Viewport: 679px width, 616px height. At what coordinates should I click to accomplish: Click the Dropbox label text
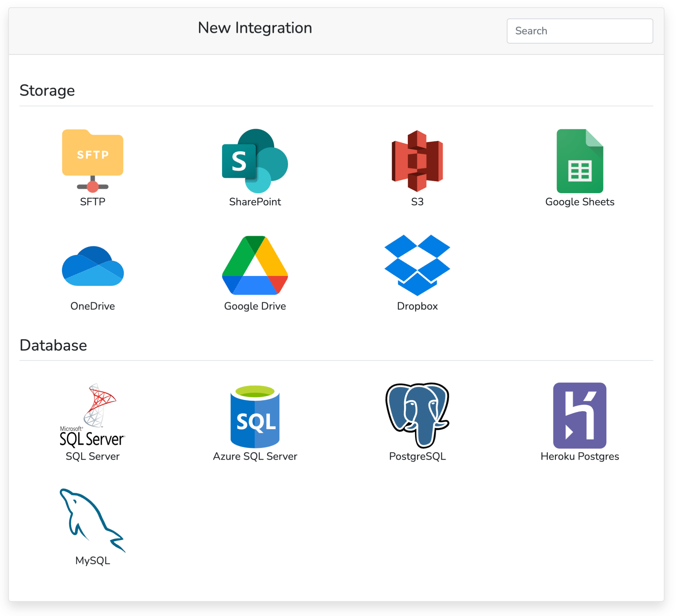[417, 306]
